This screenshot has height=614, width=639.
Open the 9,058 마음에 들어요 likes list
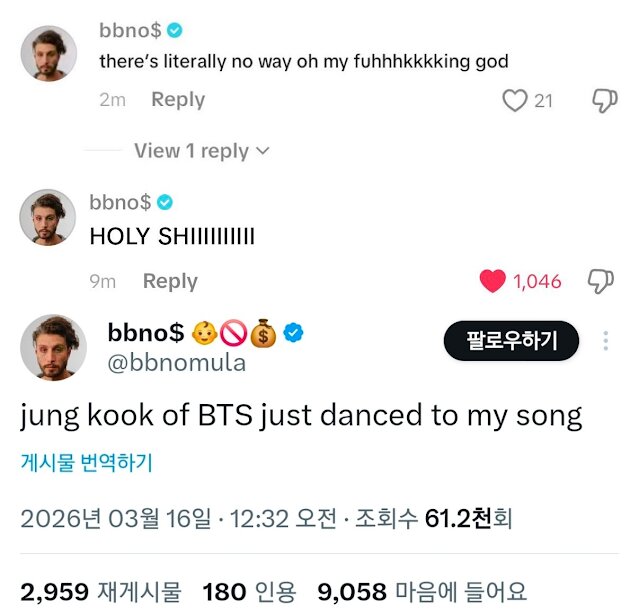pos(421,591)
